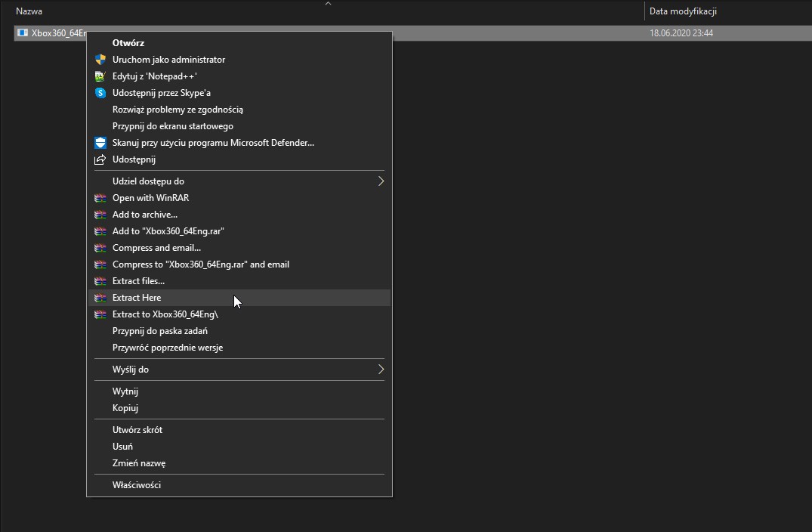
Task: Select Extract to Xbox360_64Eng\
Action: (x=239, y=314)
